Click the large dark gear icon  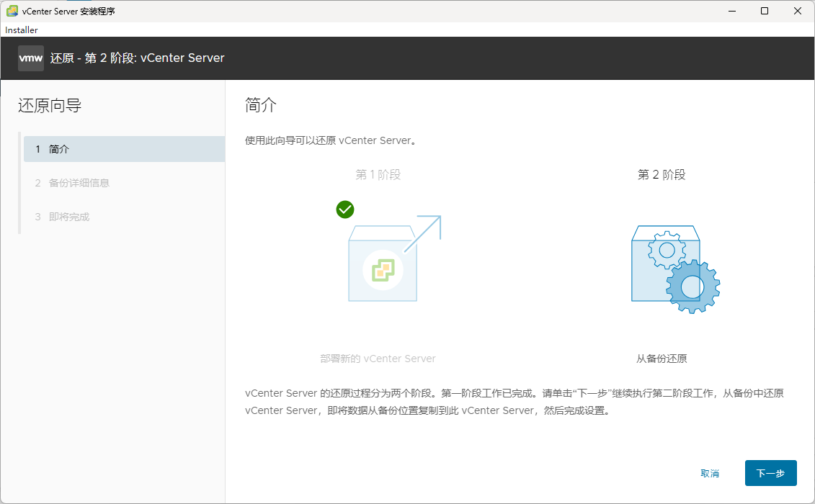click(x=692, y=287)
